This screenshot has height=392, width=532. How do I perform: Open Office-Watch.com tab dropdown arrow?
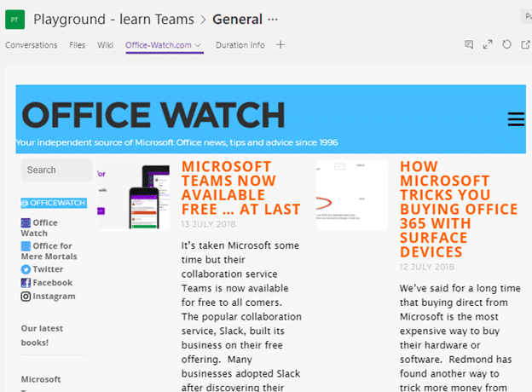tap(199, 46)
